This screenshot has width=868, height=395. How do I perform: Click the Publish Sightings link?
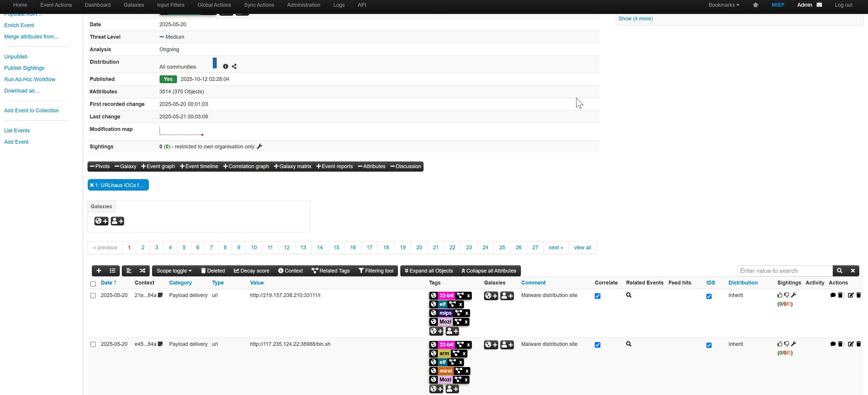[x=24, y=68]
